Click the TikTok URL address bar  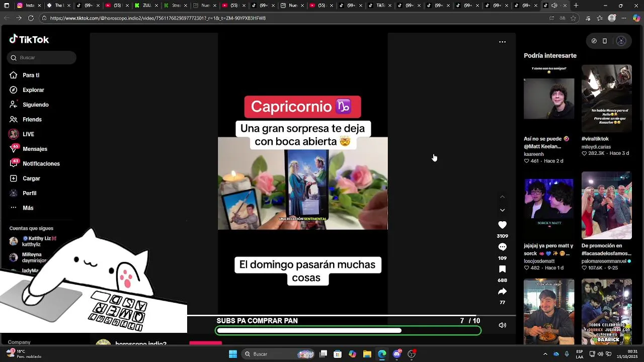(x=292, y=18)
